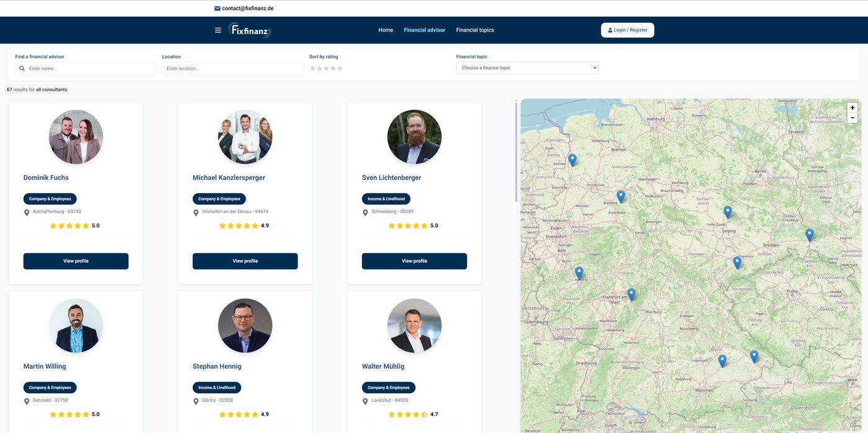This screenshot has width=868, height=433.
Task: Select map marker near Bielefeld
Action: click(x=621, y=196)
